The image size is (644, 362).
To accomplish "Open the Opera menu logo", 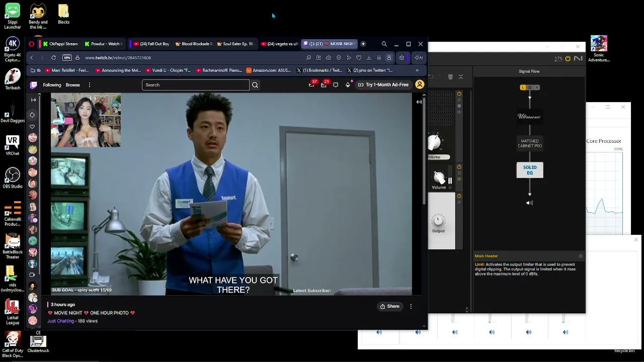I will (x=31, y=44).
